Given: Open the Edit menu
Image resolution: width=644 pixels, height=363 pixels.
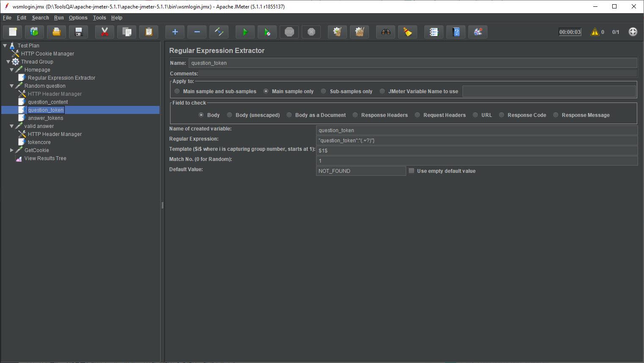Looking at the screenshot, I should tap(22, 18).
